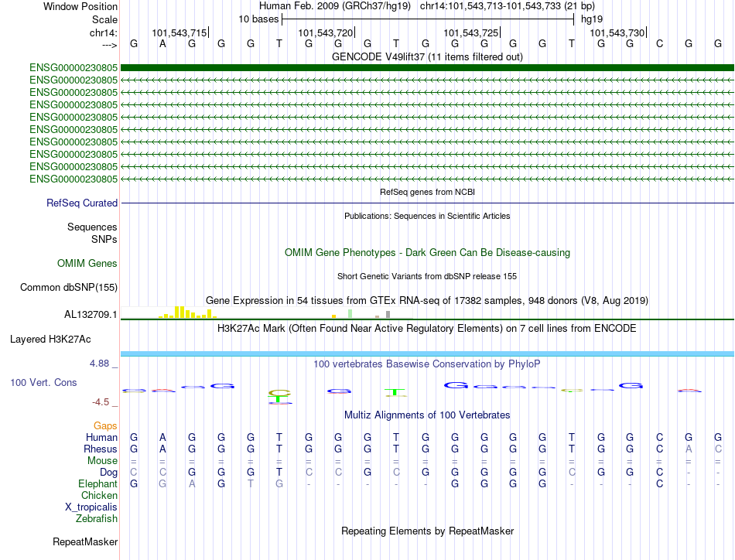Click the Layered H3K27Ac label

point(50,340)
